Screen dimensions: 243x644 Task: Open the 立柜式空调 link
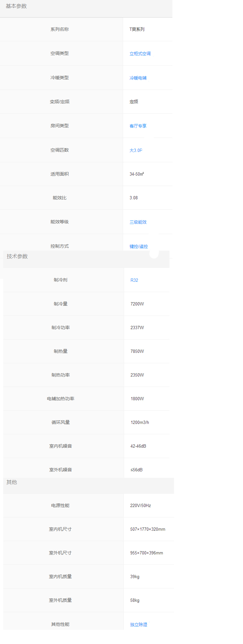pos(140,54)
